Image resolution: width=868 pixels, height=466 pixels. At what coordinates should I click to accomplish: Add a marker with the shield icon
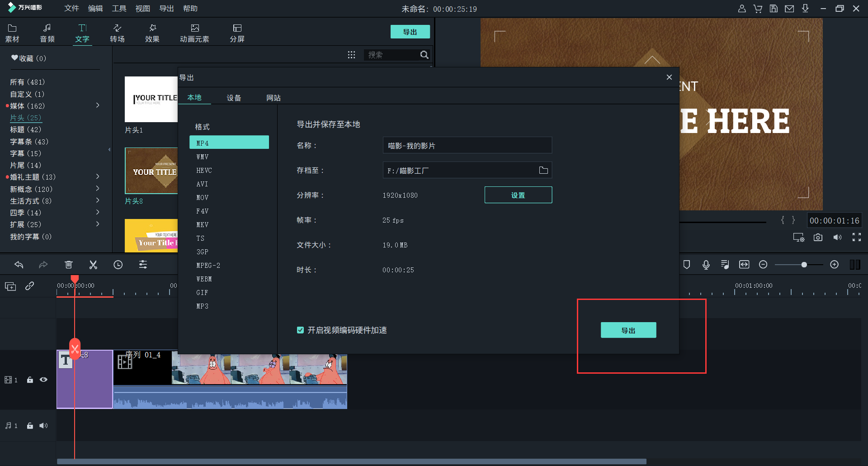(x=687, y=265)
